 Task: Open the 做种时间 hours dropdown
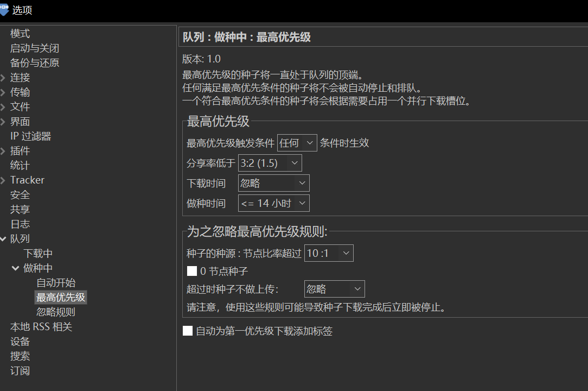coord(273,203)
